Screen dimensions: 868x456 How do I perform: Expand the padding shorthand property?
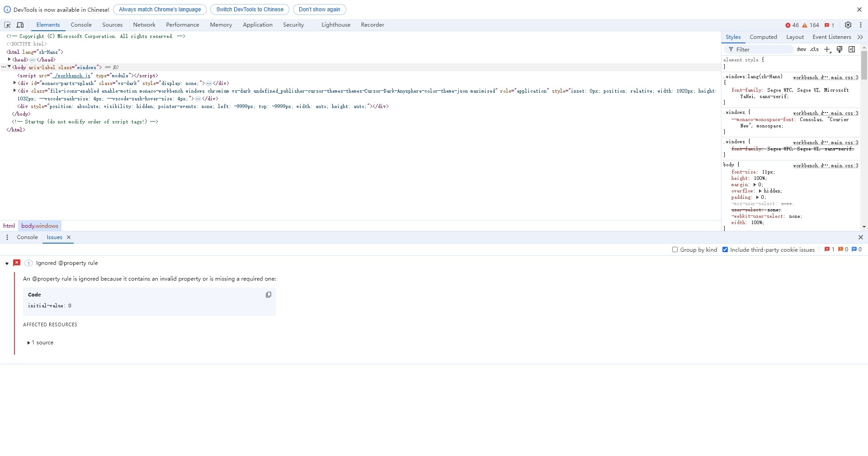tap(757, 197)
